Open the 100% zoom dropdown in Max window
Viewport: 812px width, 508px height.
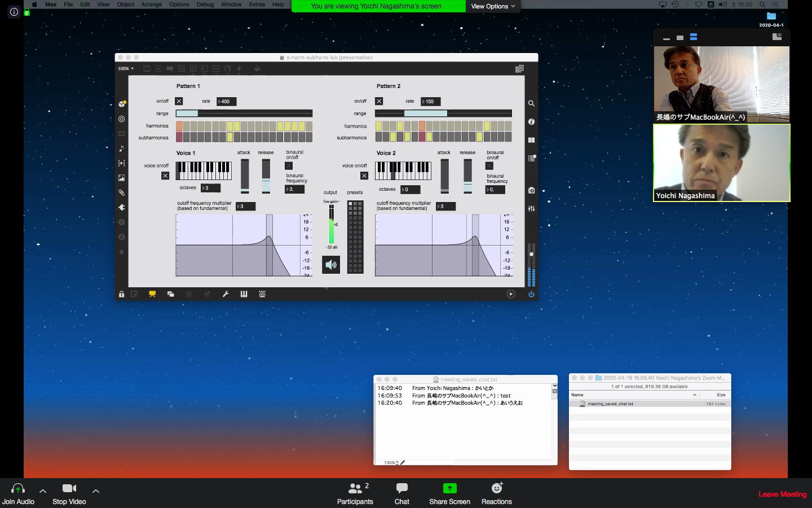[126, 69]
